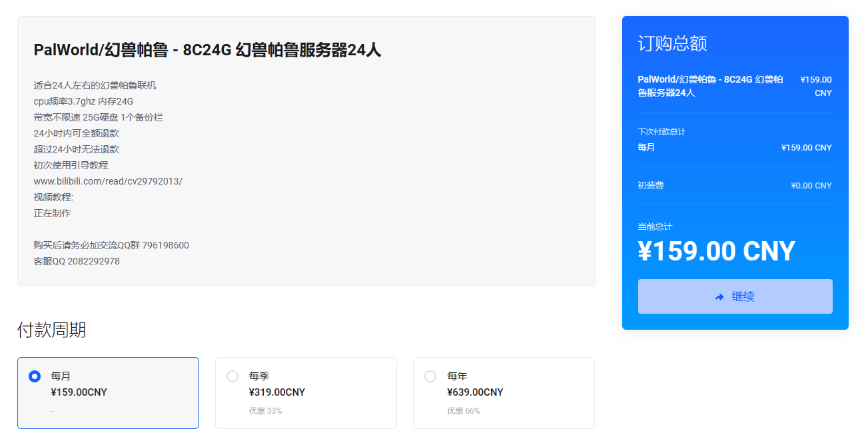Click the 优惠 33% discount label
Viewport: 868px width, 429px height.
tap(265, 411)
